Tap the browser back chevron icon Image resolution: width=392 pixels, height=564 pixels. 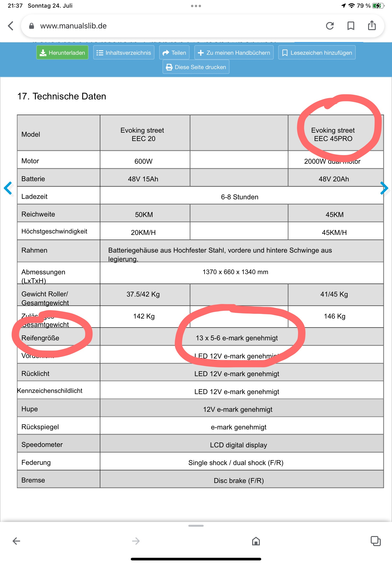tap(11, 26)
